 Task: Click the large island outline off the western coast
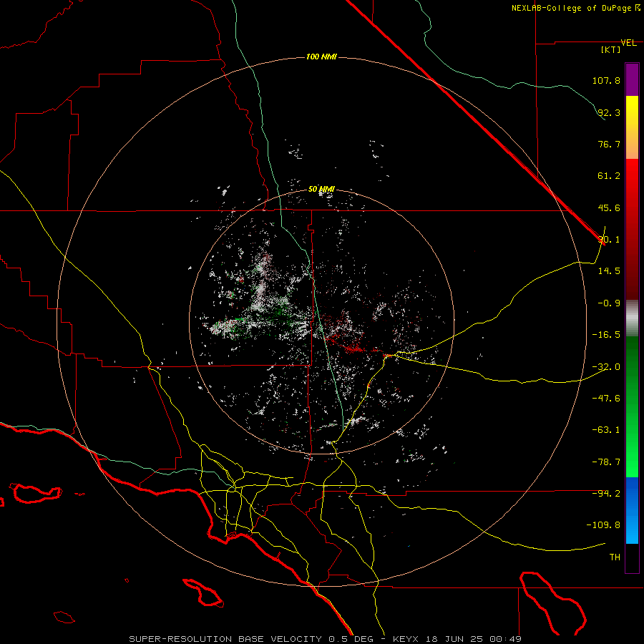(x=36, y=493)
